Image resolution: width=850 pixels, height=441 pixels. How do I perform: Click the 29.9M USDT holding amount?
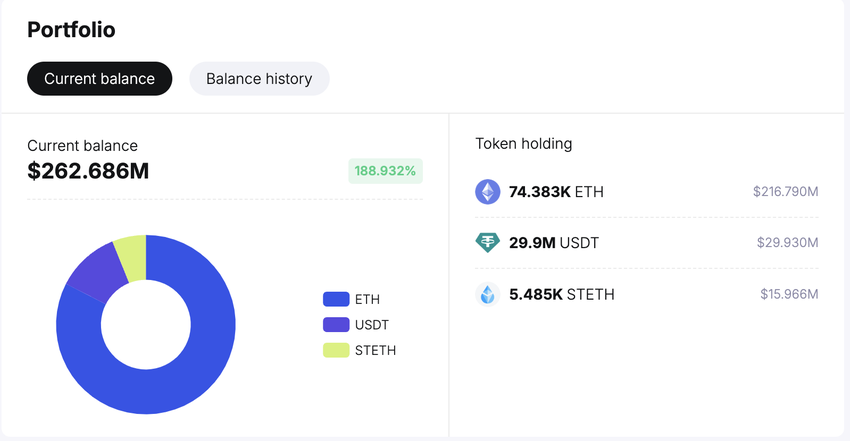click(554, 243)
